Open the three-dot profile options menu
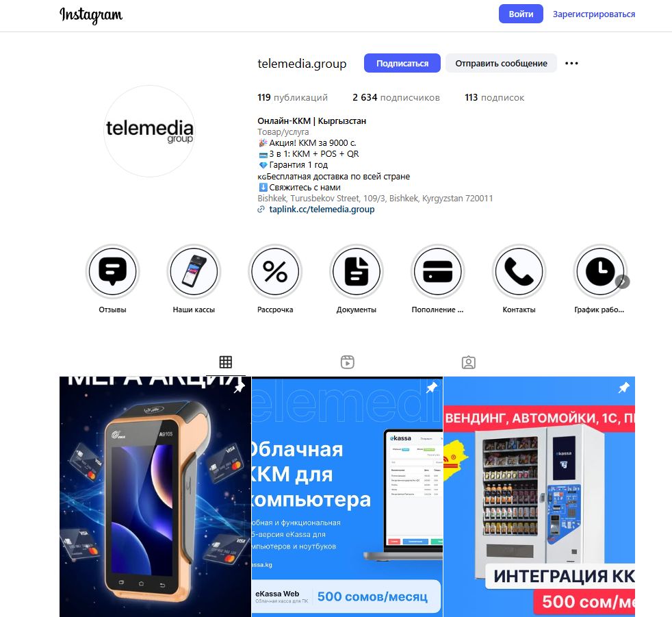Viewport: 672px width, 617px height. pos(571,64)
